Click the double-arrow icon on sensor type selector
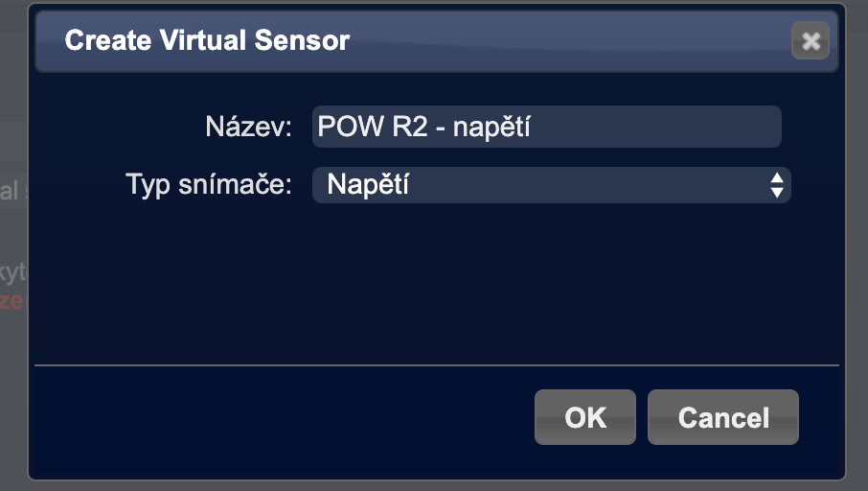Viewport: 868px width, 491px height. [x=777, y=185]
